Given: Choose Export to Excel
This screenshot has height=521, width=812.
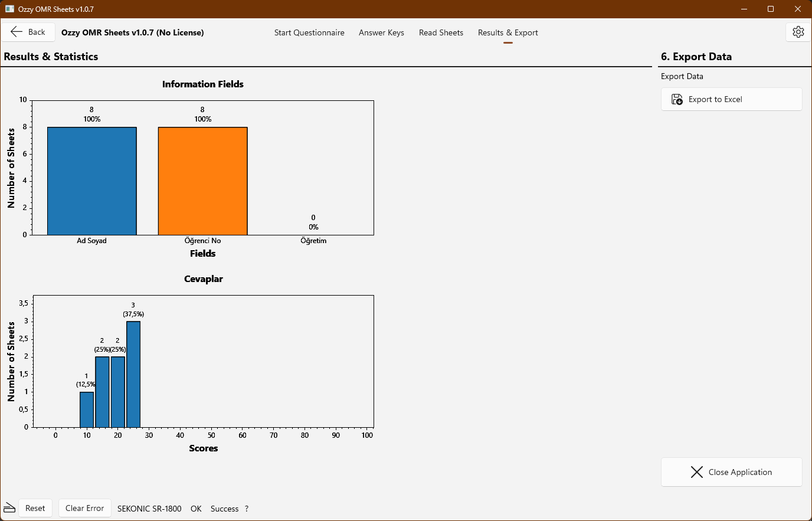Looking at the screenshot, I should (x=731, y=99).
